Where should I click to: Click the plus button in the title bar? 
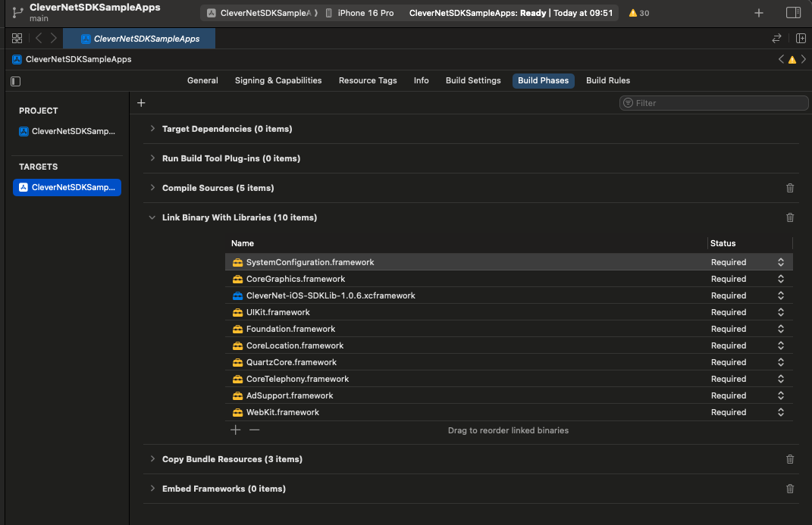pos(759,13)
